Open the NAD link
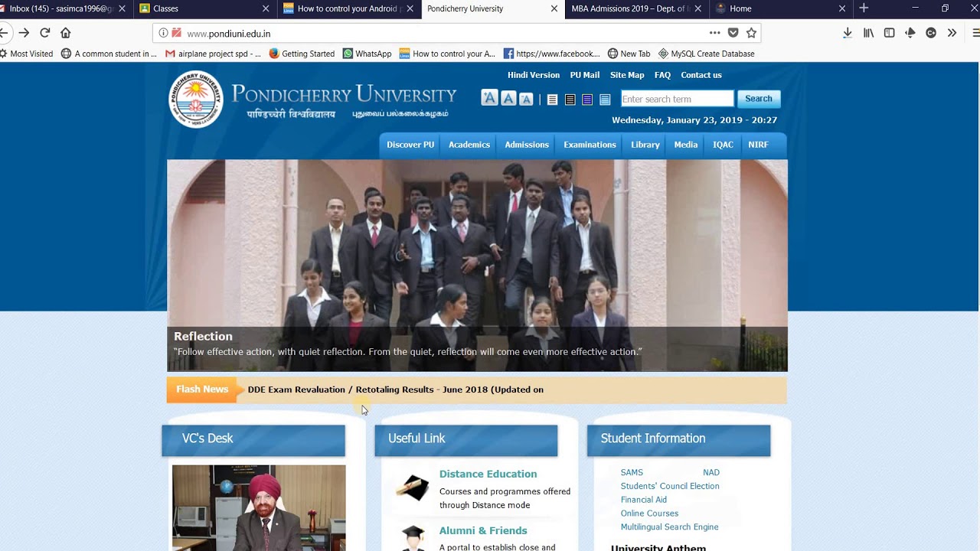The image size is (980, 551). 711,472
